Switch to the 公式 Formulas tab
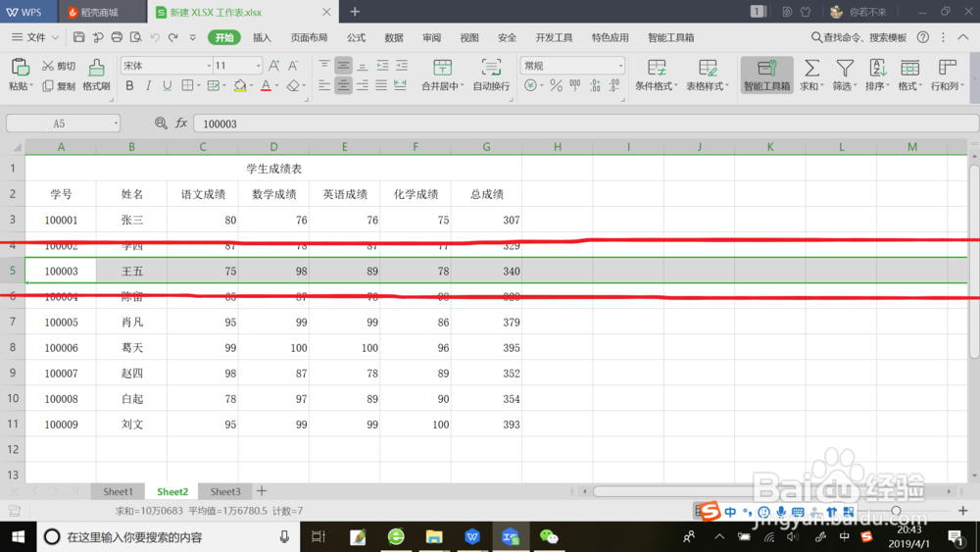 (357, 37)
